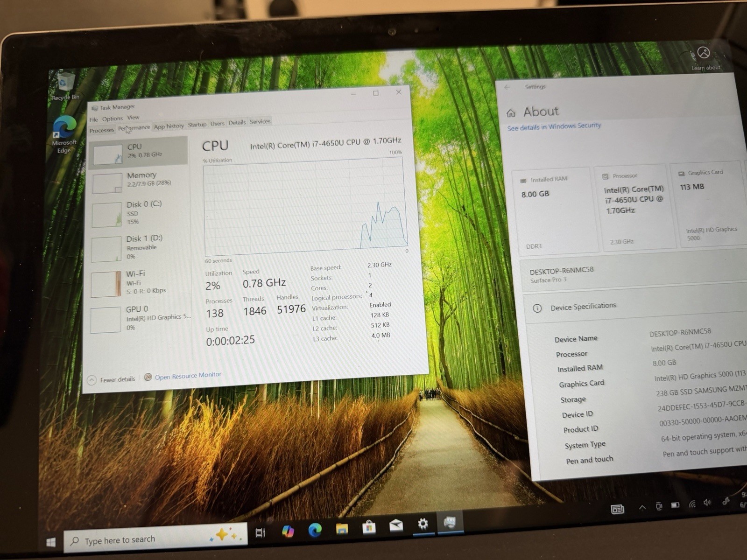Click the Pen and touch row
Viewport: 747px width, 560px height.
tap(657, 455)
